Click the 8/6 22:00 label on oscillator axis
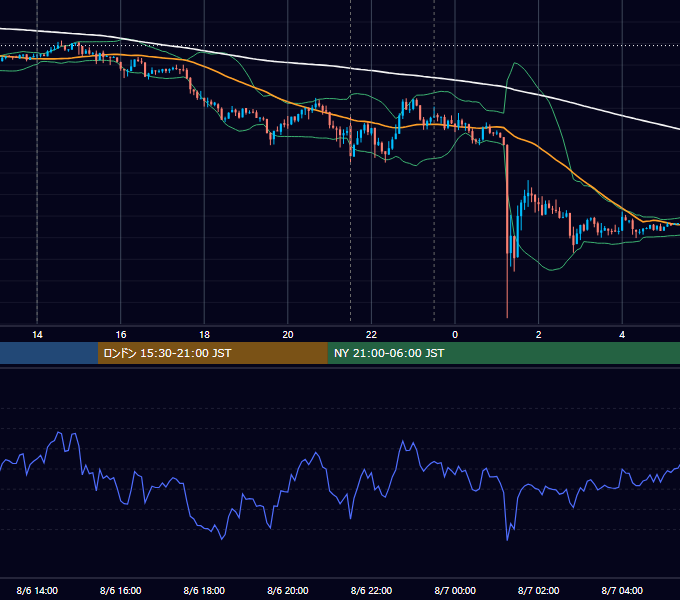 pos(371,590)
